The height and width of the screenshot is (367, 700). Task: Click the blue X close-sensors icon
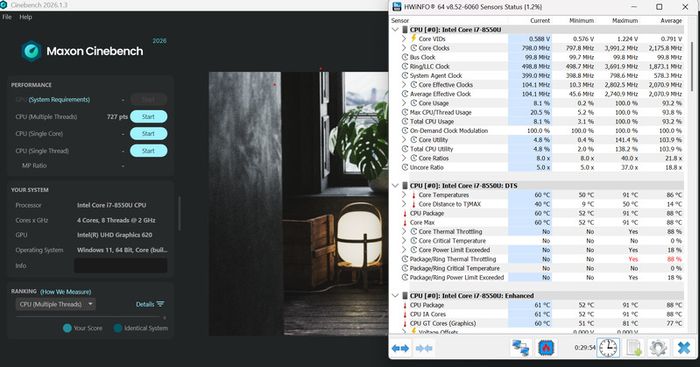tap(684, 348)
